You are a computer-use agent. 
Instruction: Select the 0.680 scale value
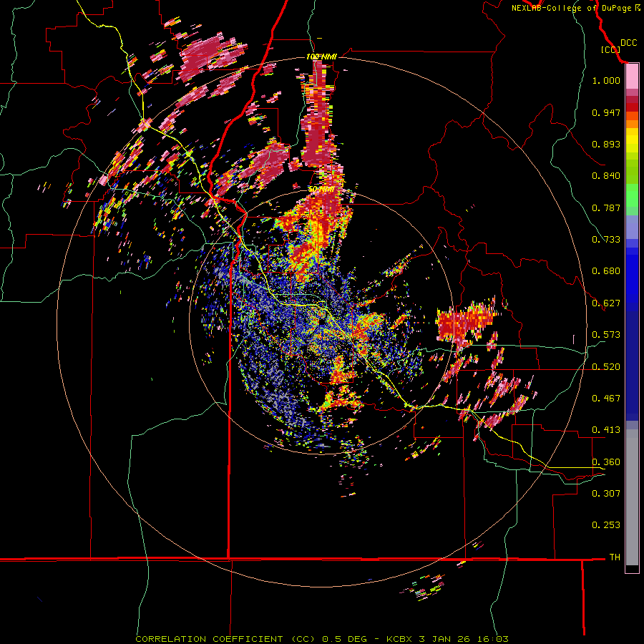click(x=606, y=271)
